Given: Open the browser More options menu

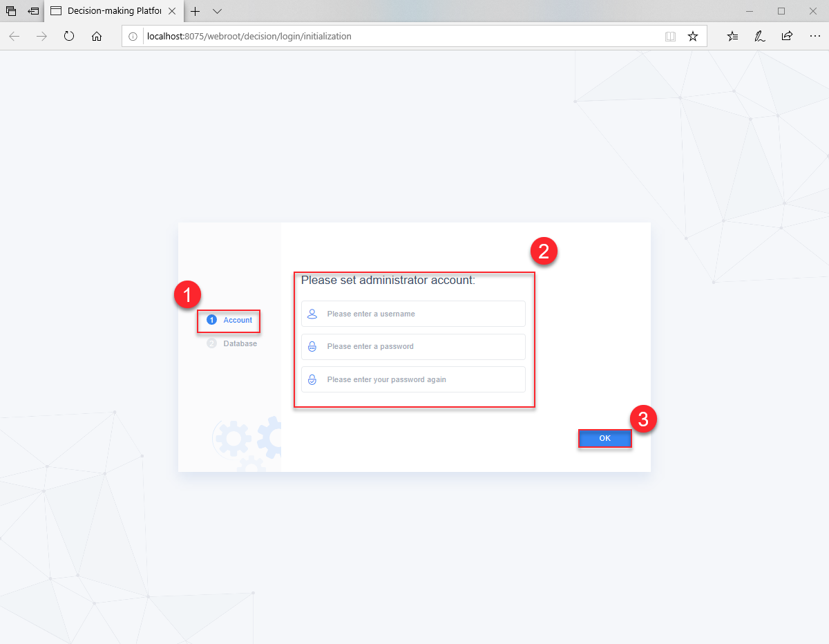Looking at the screenshot, I should coord(815,36).
